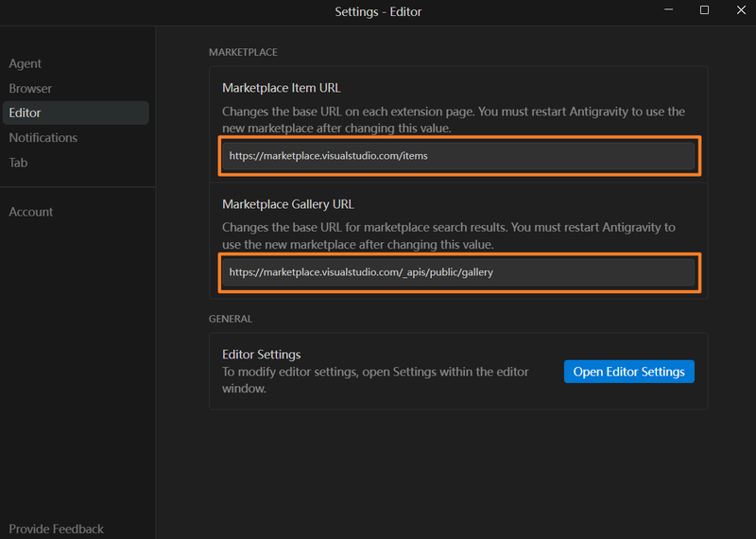Switch to the Browser settings page
This screenshot has width=756, height=539.
coord(30,88)
